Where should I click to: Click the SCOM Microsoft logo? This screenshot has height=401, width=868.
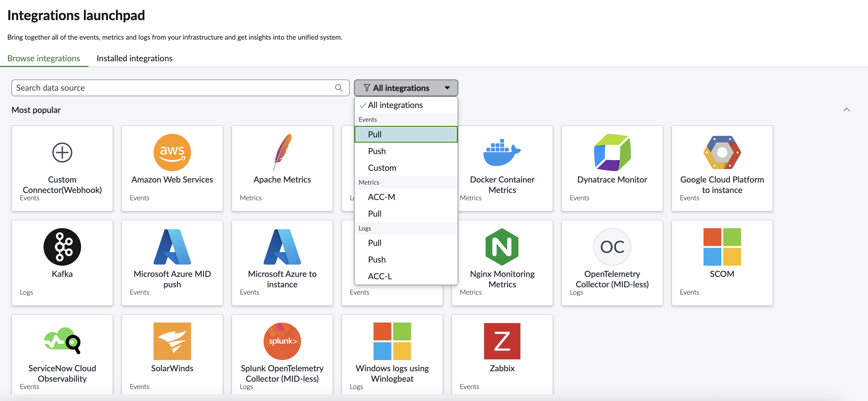coord(722,247)
